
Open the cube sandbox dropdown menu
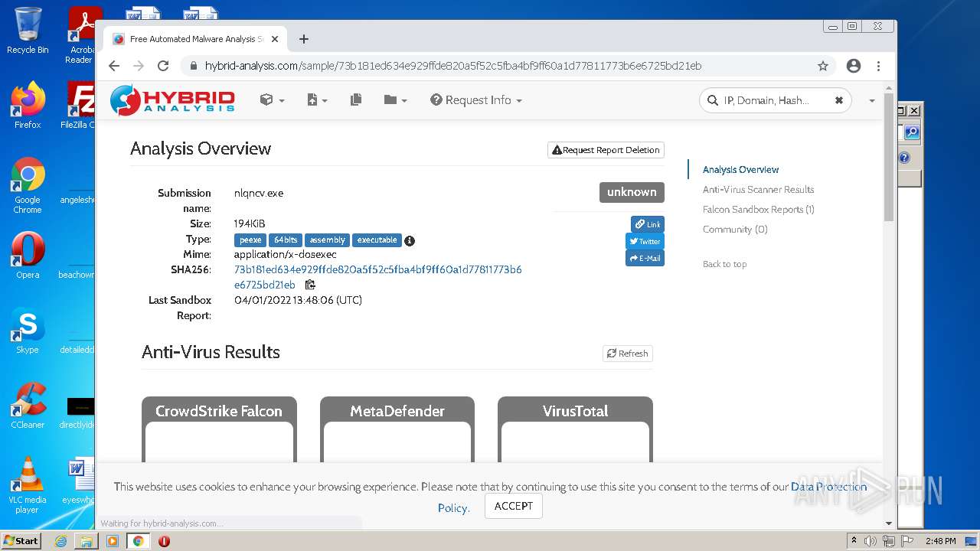pyautogui.click(x=272, y=100)
